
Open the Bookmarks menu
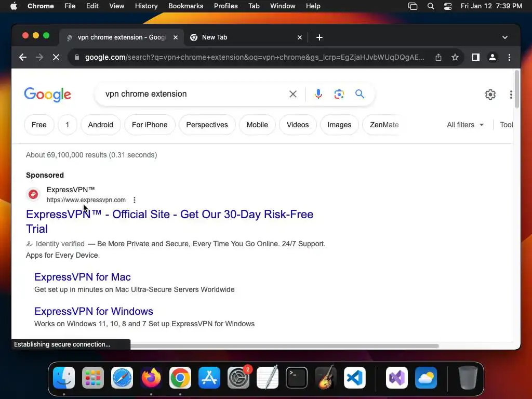click(x=185, y=6)
